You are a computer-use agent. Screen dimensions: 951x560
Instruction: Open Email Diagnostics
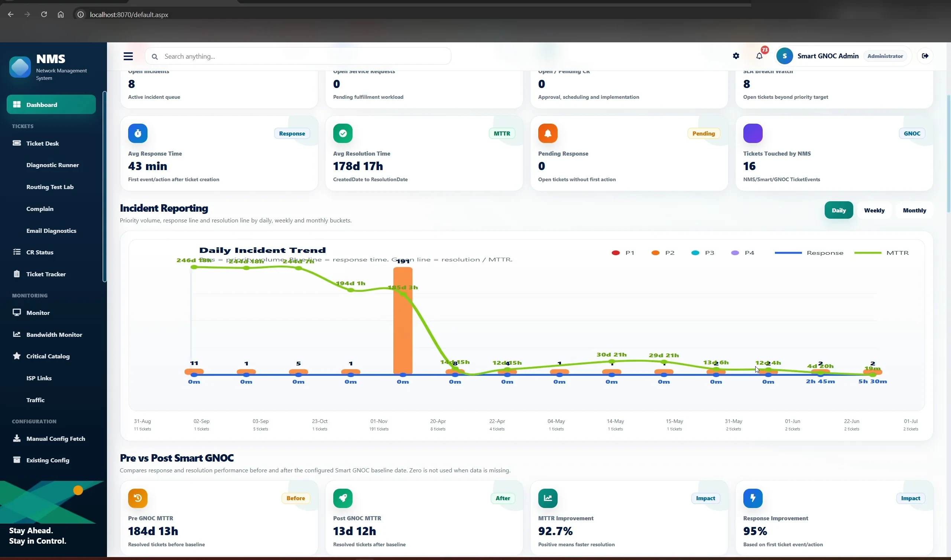pyautogui.click(x=51, y=231)
